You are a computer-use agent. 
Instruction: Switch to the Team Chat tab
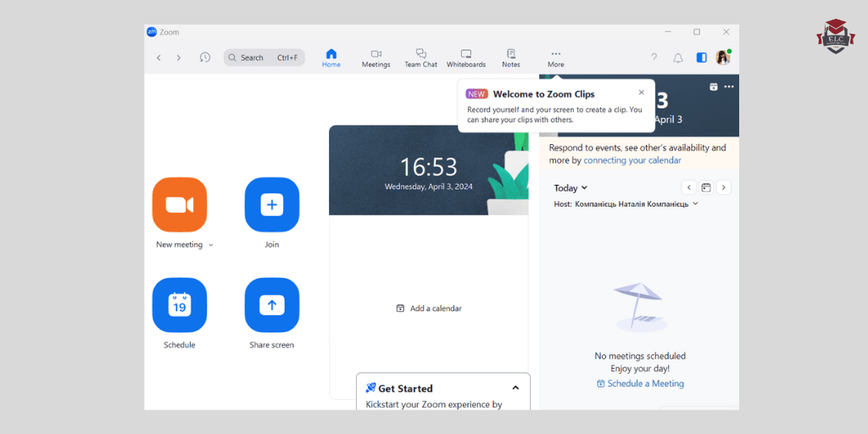(420, 58)
